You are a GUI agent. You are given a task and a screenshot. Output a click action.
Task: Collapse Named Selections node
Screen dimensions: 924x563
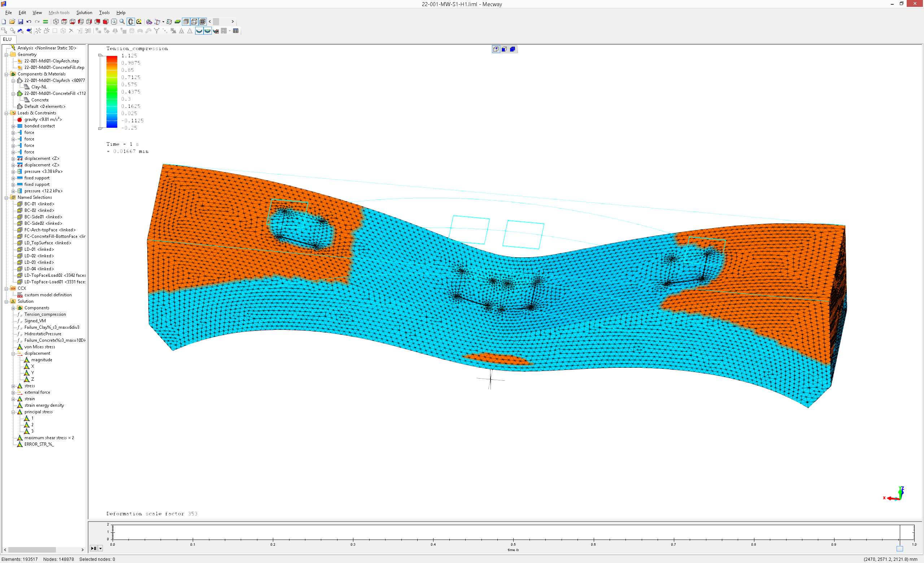point(6,197)
